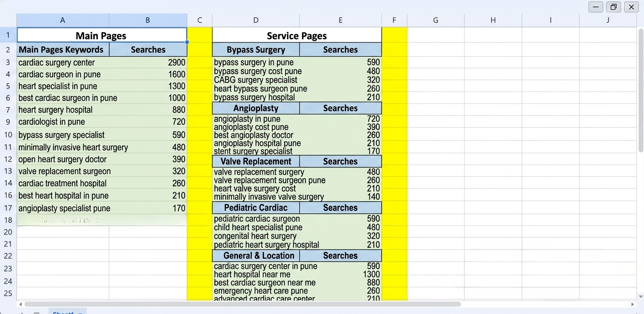Viewport: 644px width, 314px height.
Task: Select row 1 header
Action: [8, 35]
